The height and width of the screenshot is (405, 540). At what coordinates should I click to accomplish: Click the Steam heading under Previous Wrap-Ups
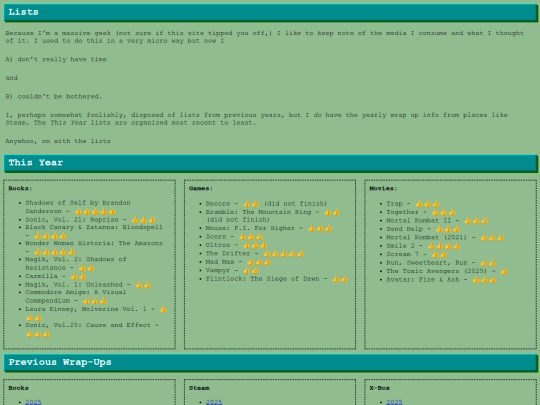[199, 388]
